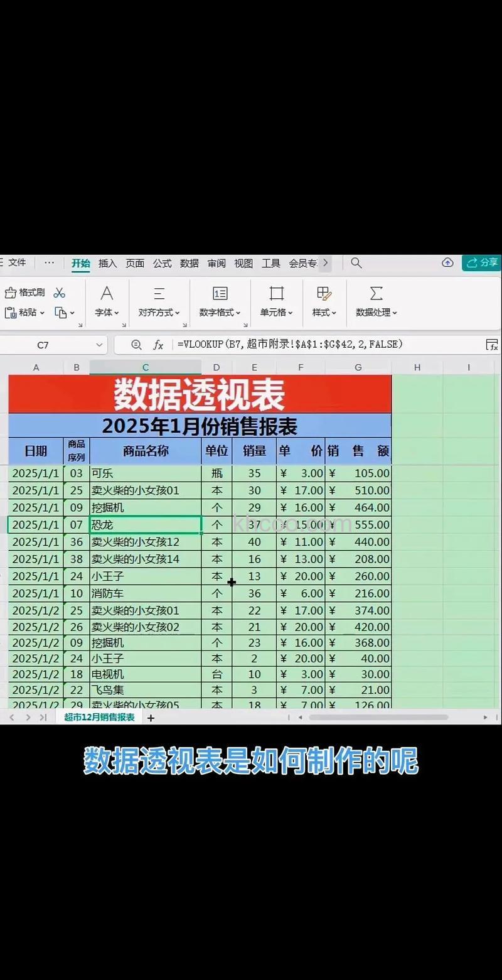This screenshot has width=502, height=980.
Task: Open the fx insert function icon
Action: point(160,345)
